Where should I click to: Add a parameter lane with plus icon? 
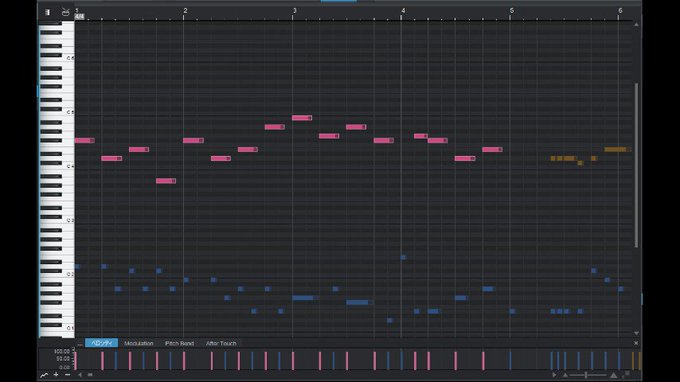point(56,375)
